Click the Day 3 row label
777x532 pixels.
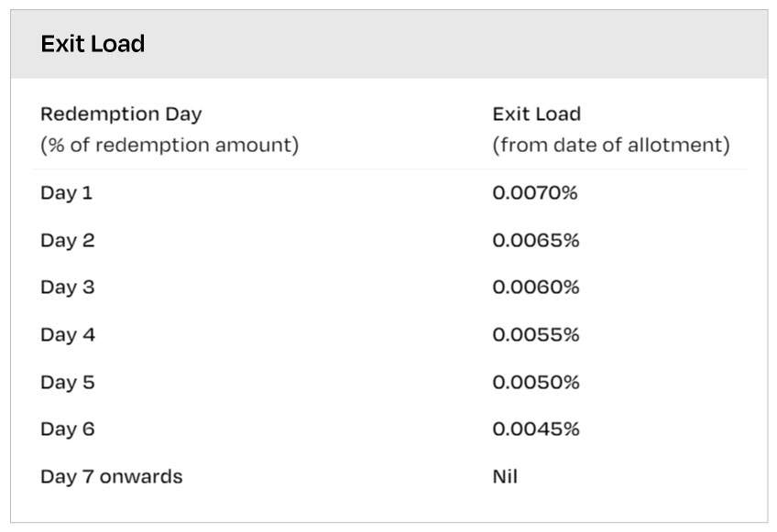pyautogui.click(x=67, y=288)
